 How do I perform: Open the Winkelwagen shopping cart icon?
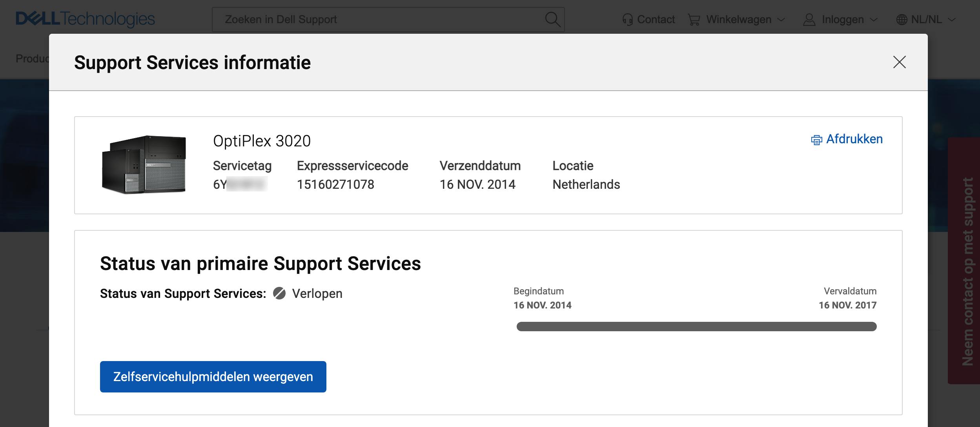[x=694, y=19]
